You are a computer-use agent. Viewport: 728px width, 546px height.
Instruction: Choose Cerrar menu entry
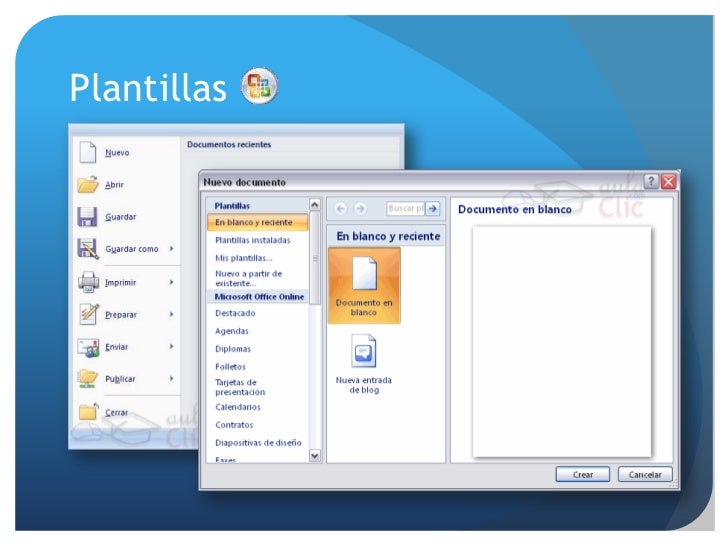(117, 412)
